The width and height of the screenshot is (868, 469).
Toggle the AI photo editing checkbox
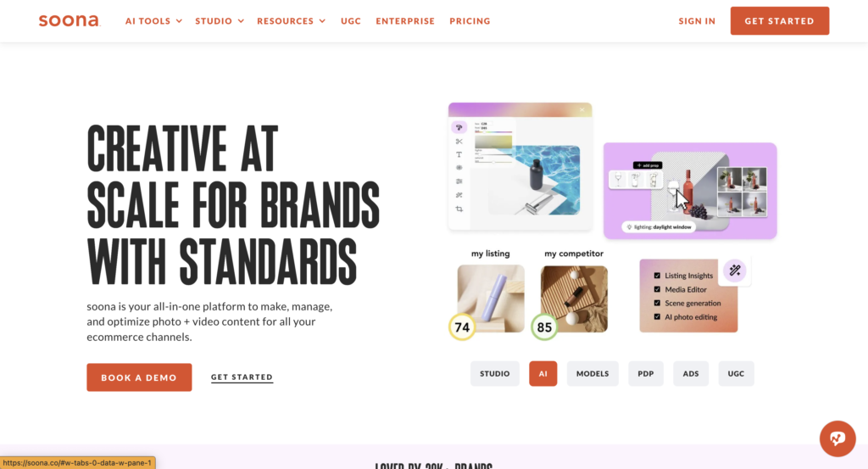coord(657,316)
